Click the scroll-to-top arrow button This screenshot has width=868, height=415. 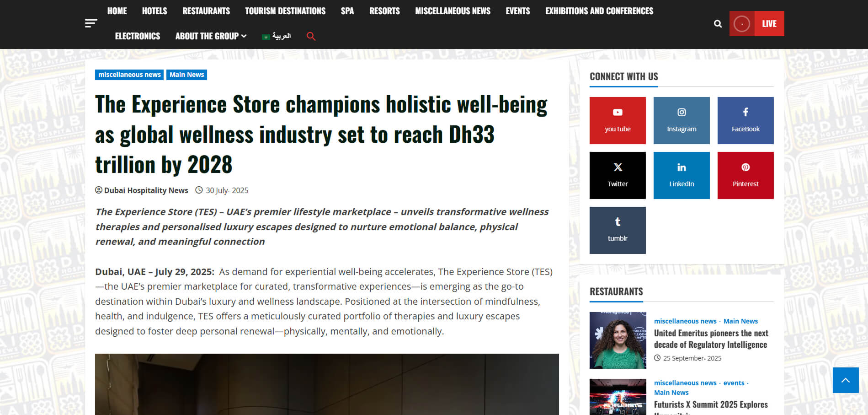click(846, 380)
